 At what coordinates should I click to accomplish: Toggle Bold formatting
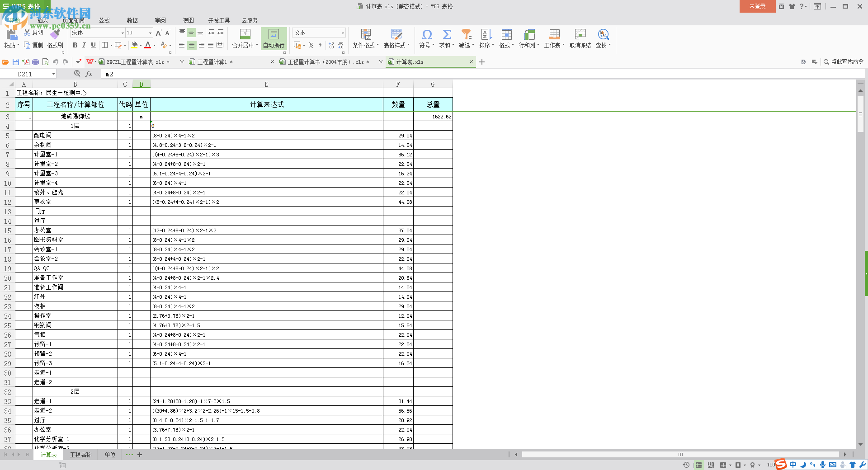pos(75,45)
